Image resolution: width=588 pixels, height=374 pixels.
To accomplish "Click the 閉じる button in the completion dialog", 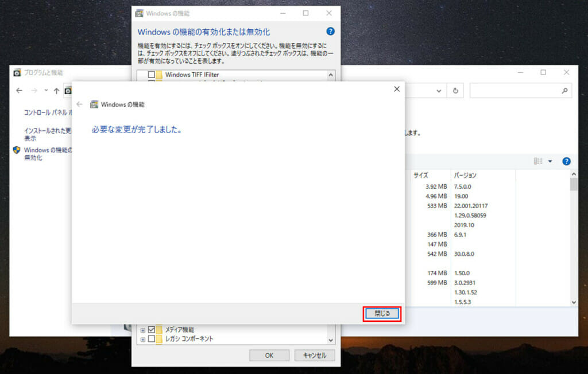I will tap(382, 314).
